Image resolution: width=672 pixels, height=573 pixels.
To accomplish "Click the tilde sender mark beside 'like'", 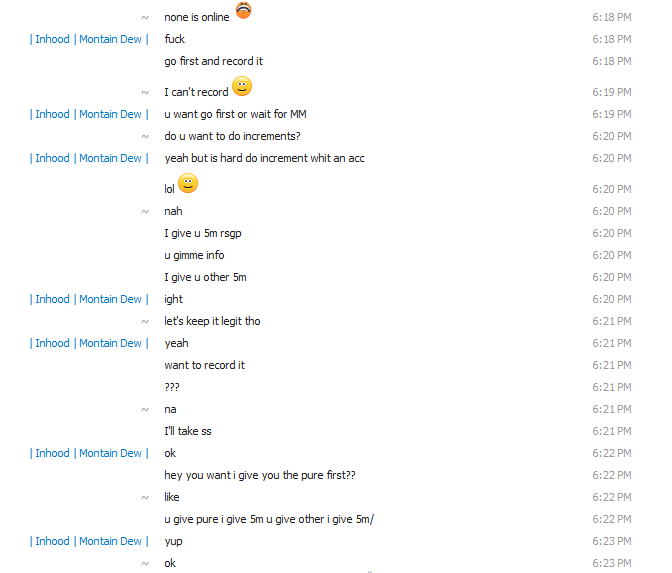I will pyautogui.click(x=145, y=498).
